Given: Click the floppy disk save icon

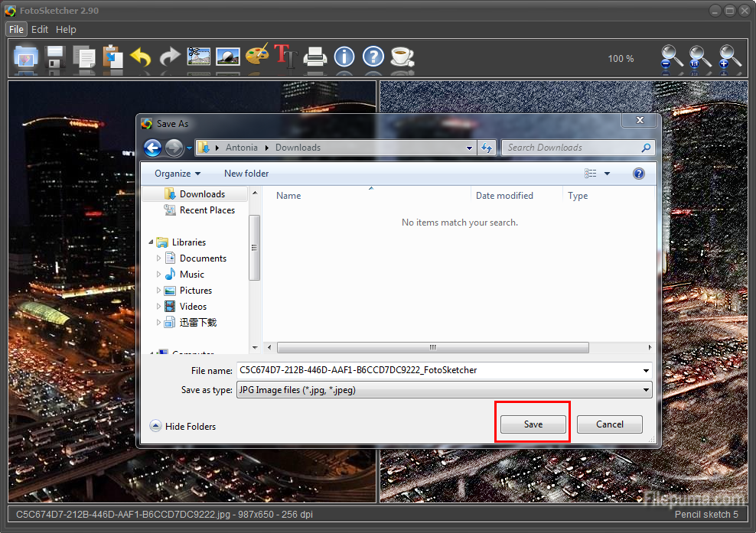Looking at the screenshot, I should click(x=55, y=57).
